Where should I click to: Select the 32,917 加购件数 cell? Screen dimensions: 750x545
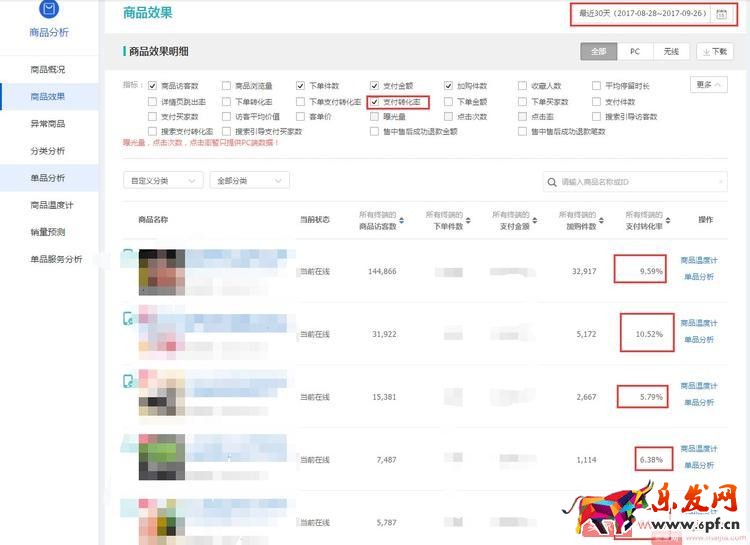tap(584, 271)
